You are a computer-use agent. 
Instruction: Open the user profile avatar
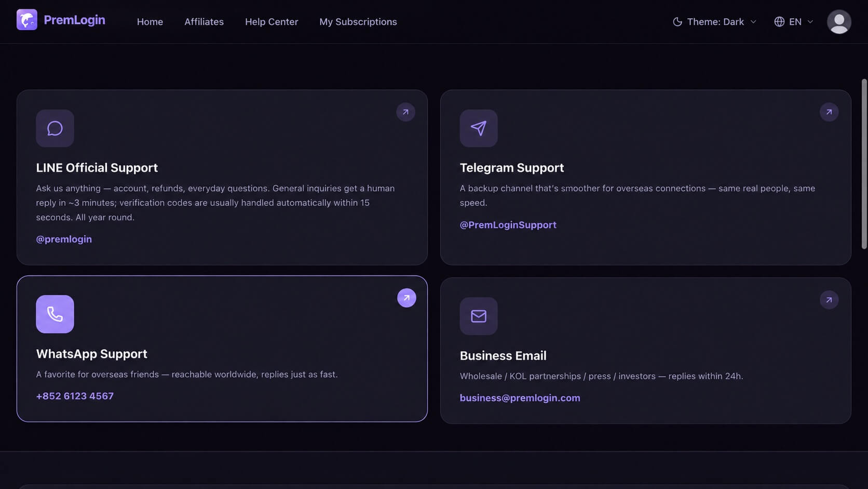[839, 22]
